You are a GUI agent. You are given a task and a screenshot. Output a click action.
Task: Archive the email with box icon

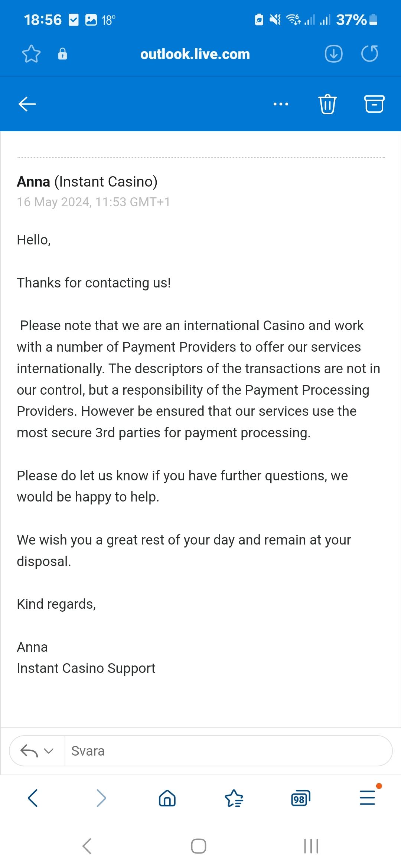[374, 104]
